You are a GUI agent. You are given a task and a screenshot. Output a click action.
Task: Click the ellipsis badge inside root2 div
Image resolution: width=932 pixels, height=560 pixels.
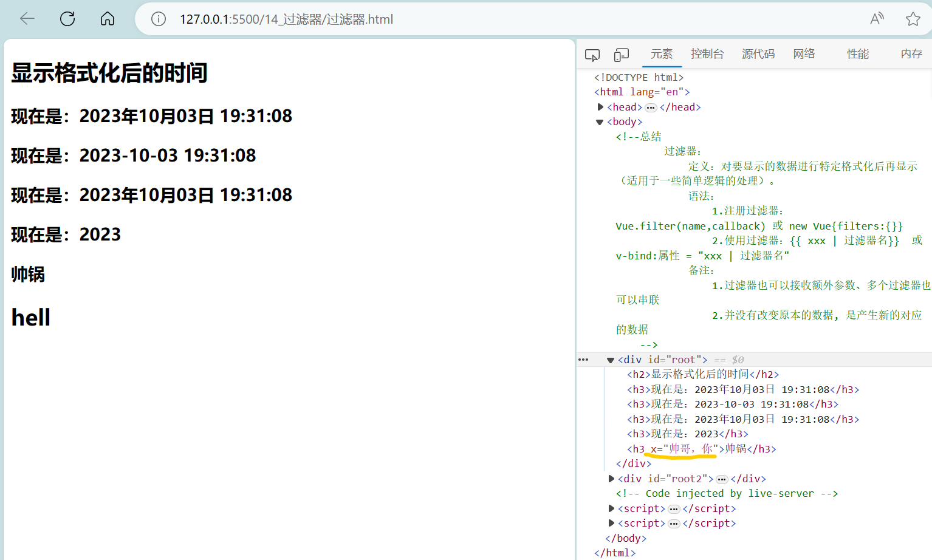pyautogui.click(x=722, y=479)
